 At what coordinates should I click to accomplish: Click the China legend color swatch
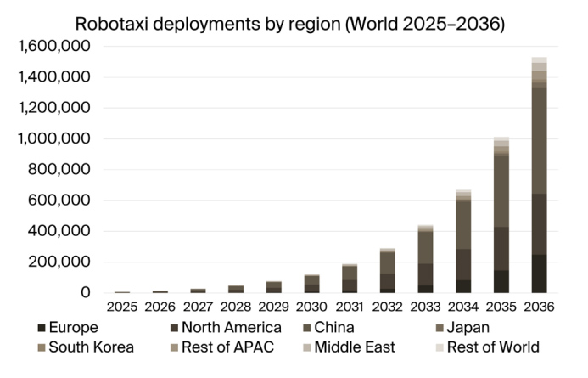pos(307,328)
